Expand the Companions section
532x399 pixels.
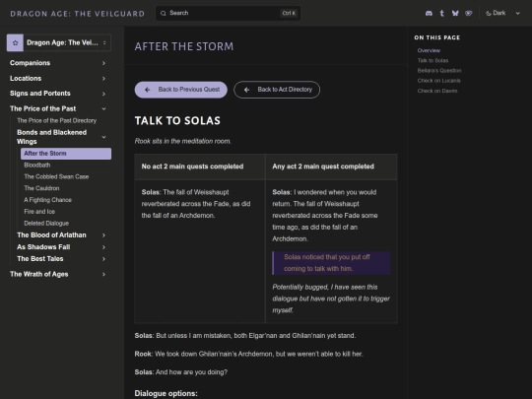58,63
